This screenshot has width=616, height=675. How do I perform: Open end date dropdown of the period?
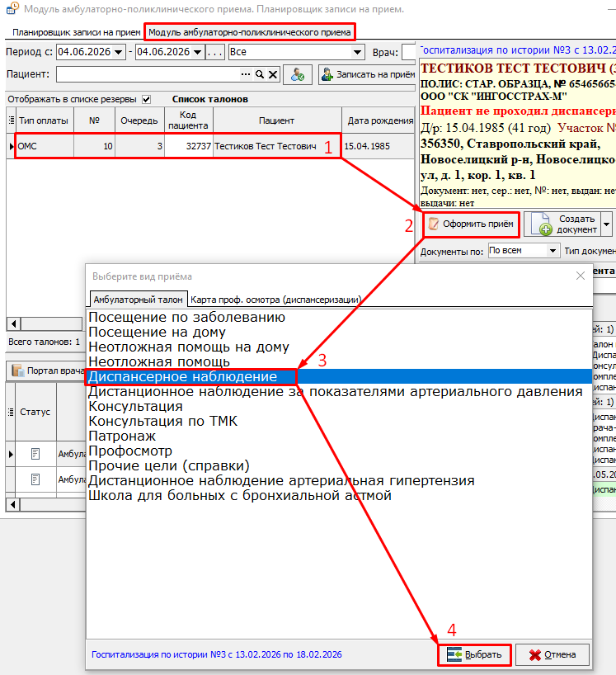pos(197,52)
